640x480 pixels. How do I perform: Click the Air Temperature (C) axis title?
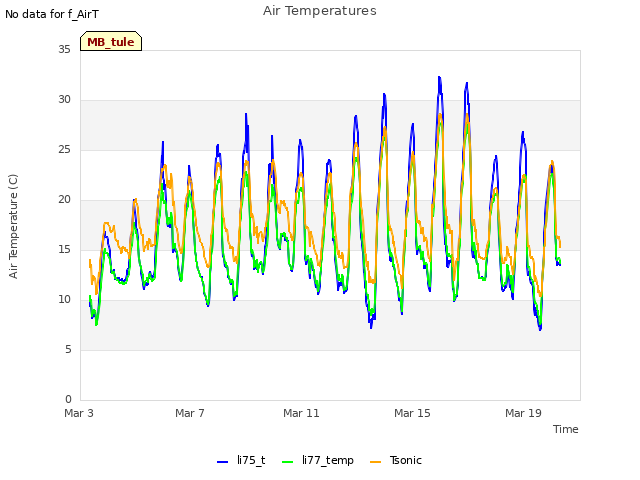click(x=13, y=227)
